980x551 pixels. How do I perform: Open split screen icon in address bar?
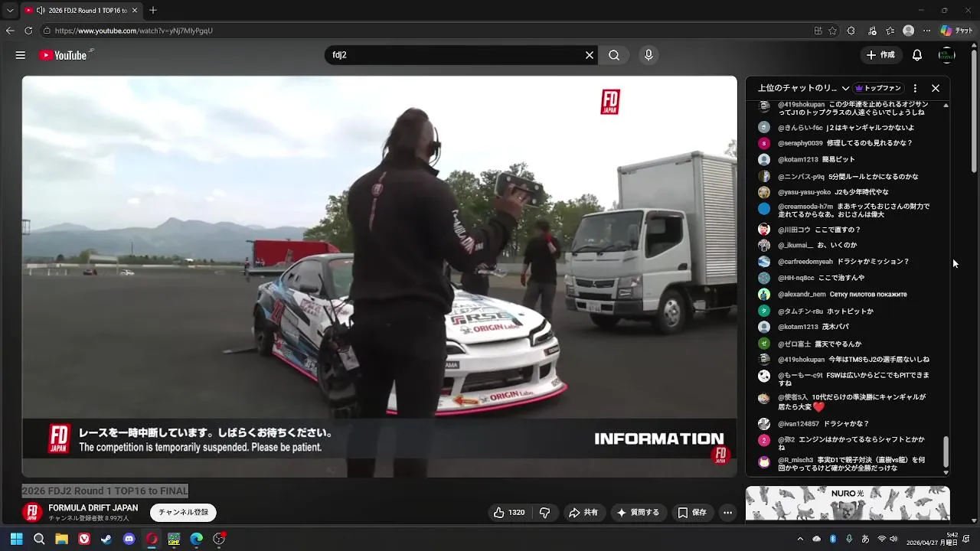click(818, 31)
